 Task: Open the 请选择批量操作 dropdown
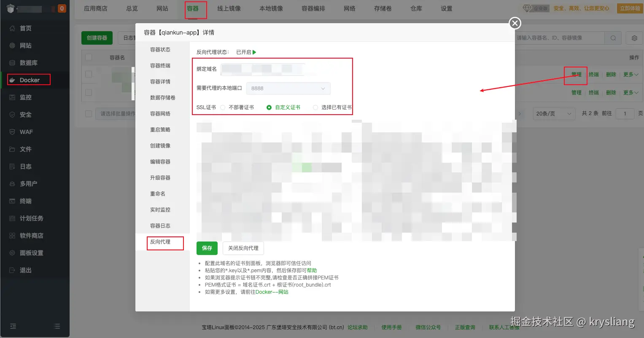116,114
